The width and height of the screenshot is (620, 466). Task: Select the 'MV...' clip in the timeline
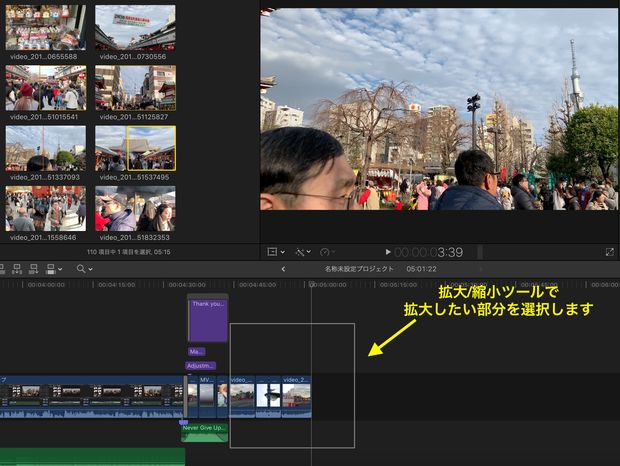[x=207, y=396]
